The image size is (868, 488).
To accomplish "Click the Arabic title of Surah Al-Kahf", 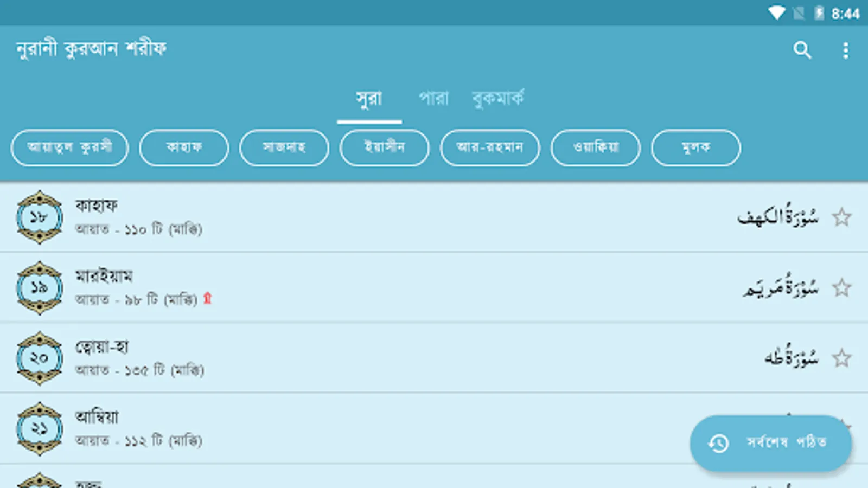I will point(778,216).
